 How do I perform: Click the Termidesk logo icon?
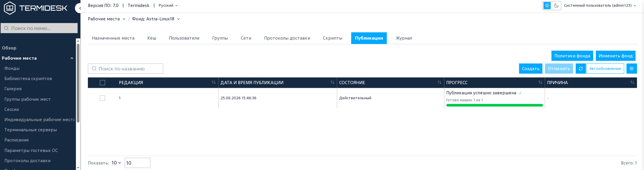pos(10,8)
